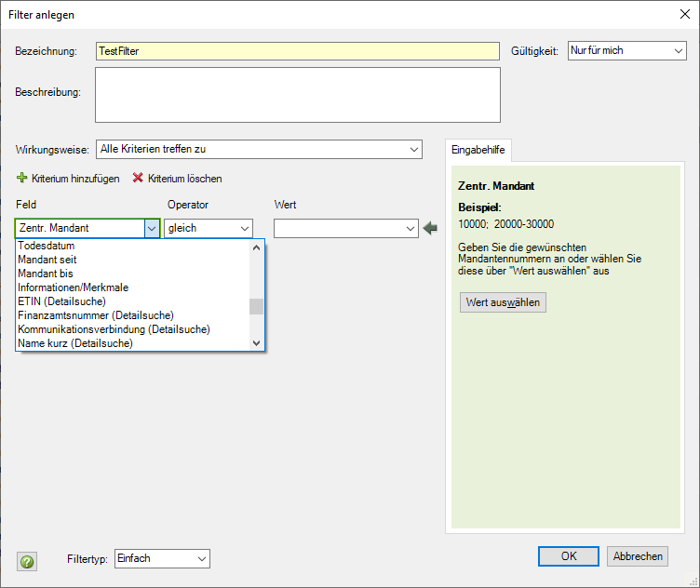The width and height of the screenshot is (700, 588).
Task: Open the Filtertyp dropdown
Action: tap(202, 558)
